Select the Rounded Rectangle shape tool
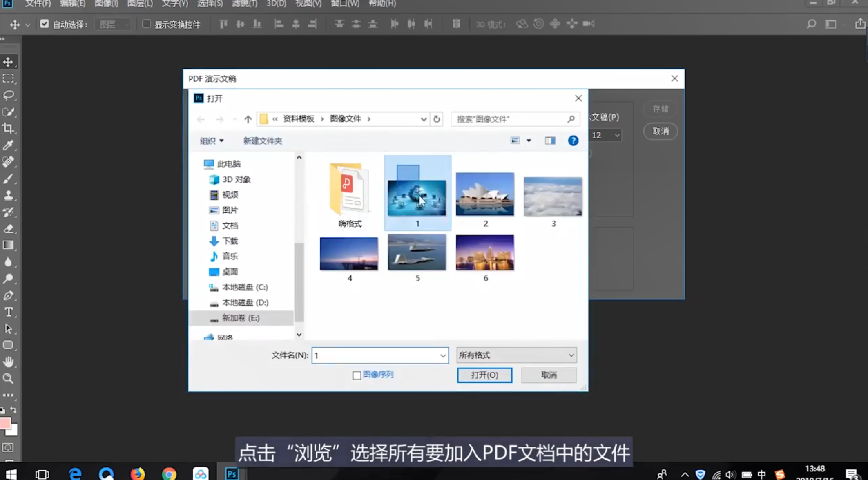This screenshot has height=480, width=868. tap(8, 345)
